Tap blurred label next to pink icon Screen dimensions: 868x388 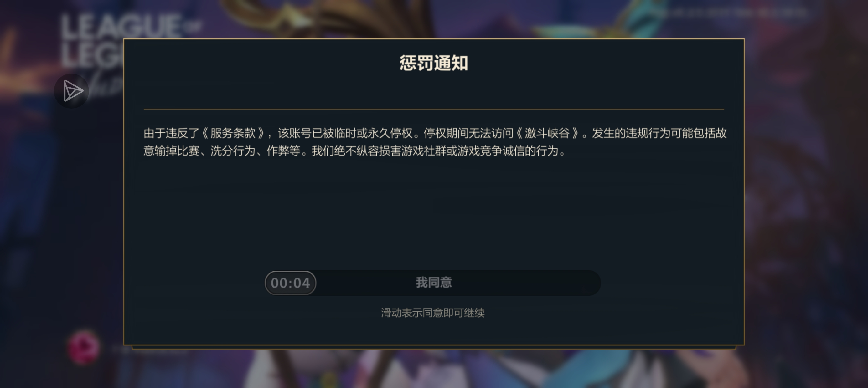pyautogui.click(x=148, y=349)
